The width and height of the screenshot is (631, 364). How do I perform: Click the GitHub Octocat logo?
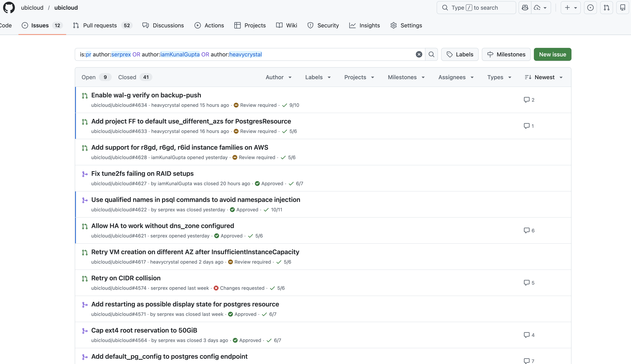coord(9,7)
